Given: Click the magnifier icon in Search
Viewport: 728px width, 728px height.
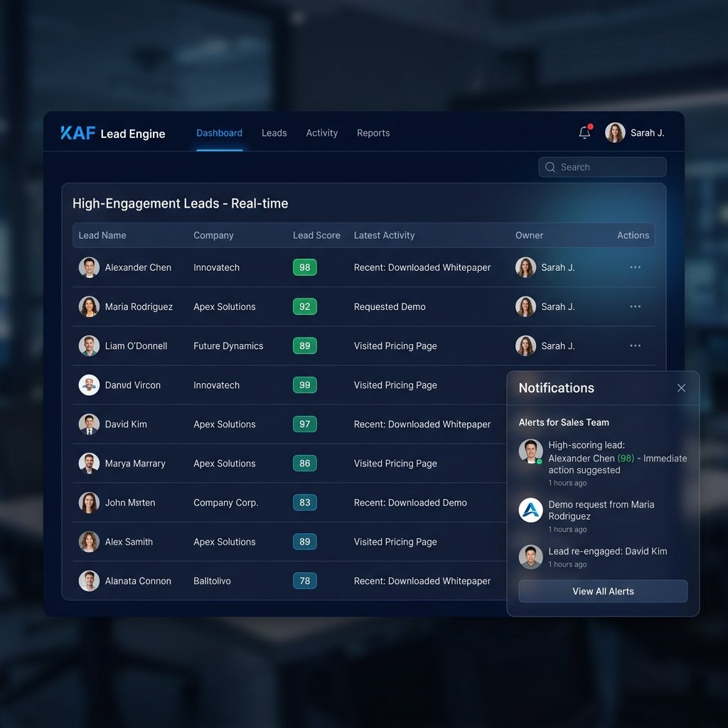Looking at the screenshot, I should 550,167.
